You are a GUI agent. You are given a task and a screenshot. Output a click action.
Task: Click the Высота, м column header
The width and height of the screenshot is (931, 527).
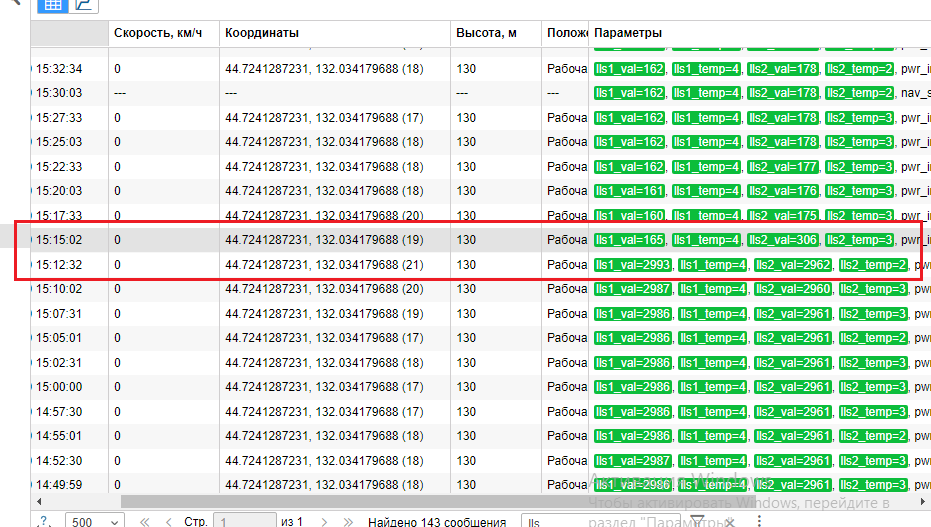click(x=486, y=33)
